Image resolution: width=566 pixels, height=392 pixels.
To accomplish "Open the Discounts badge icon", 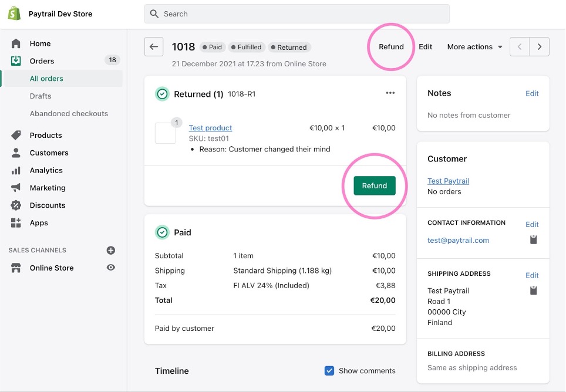I will click(x=16, y=205).
